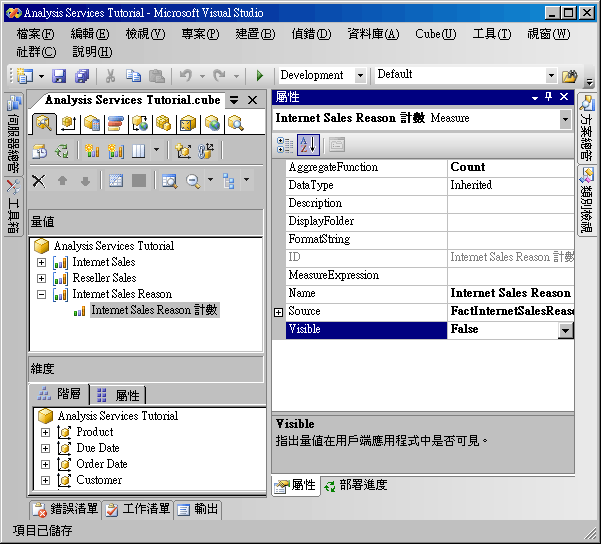Open the KPIs tab icon

coord(116,123)
